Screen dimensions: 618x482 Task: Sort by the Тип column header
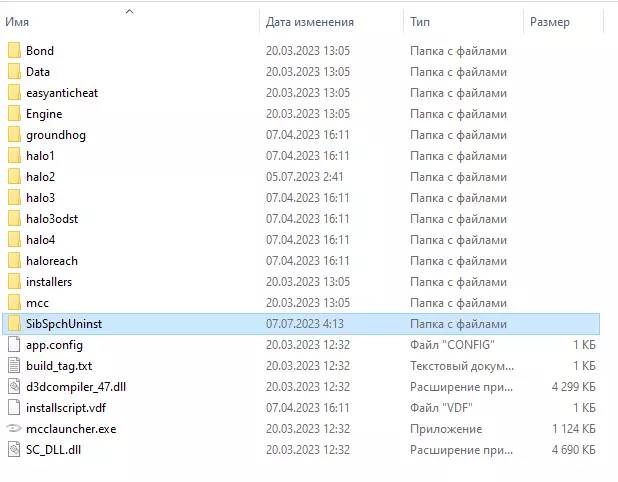coord(420,22)
